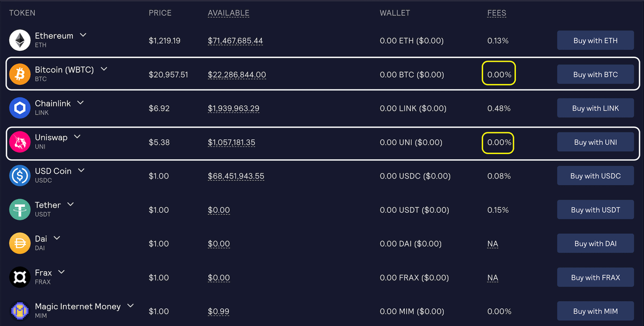Click the blue Chainlink hexagon icon
The image size is (644, 326).
[20, 108]
